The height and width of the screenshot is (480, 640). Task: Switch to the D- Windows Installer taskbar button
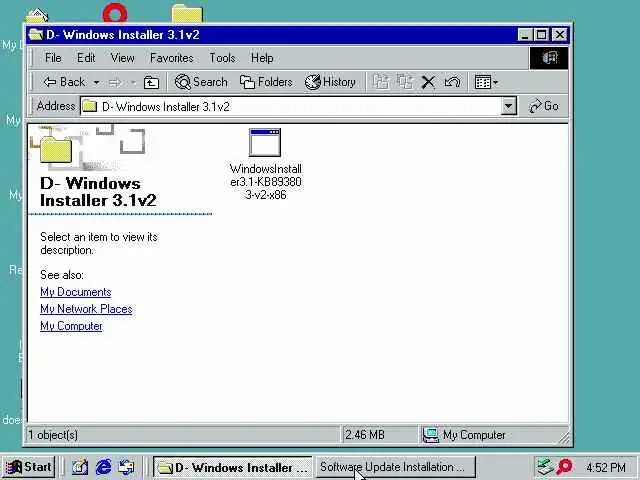point(233,467)
